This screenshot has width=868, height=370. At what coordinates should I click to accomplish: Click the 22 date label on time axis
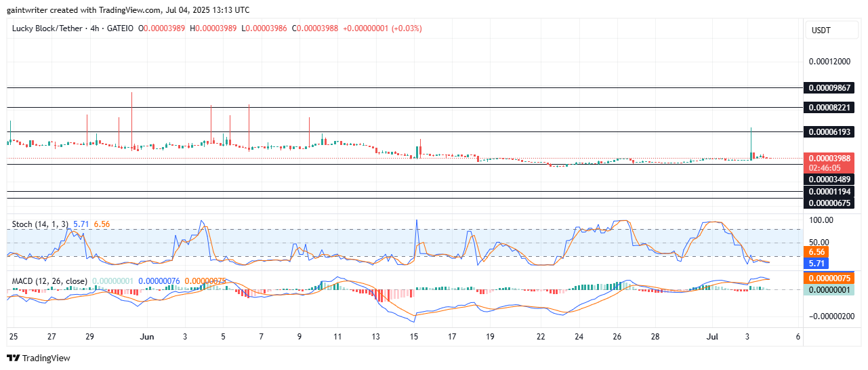click(541, 336)
